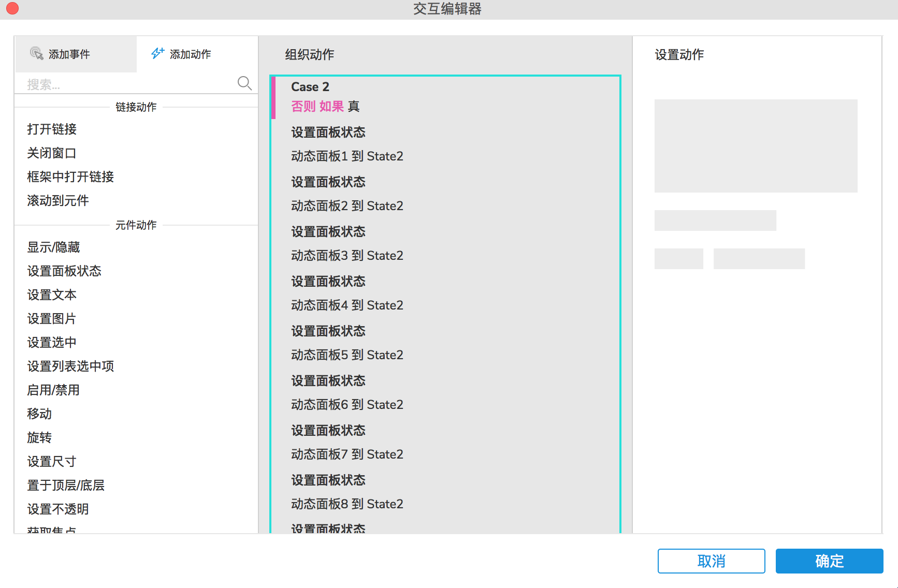The width and height of the screenshot is (898, 588).
Task: Choose the 移动 action
Action: pos(39,414)
